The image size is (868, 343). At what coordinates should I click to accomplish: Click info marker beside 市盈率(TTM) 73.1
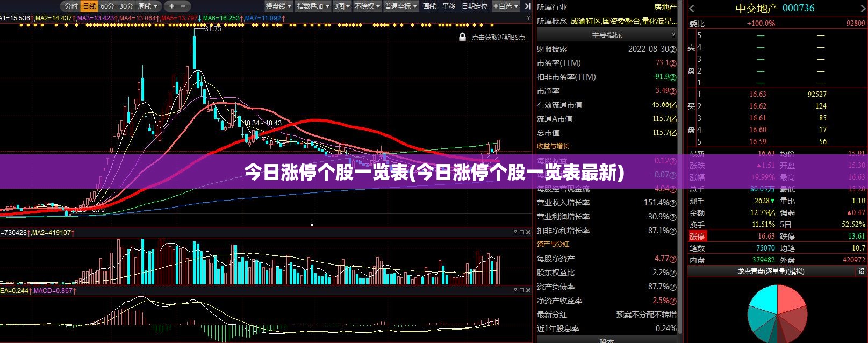[x=673, y=63]
